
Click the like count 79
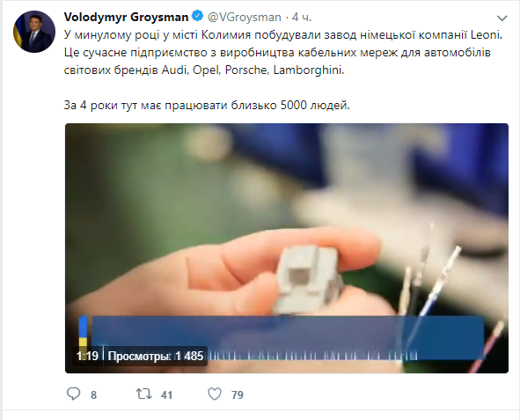(x=238, y=394)
